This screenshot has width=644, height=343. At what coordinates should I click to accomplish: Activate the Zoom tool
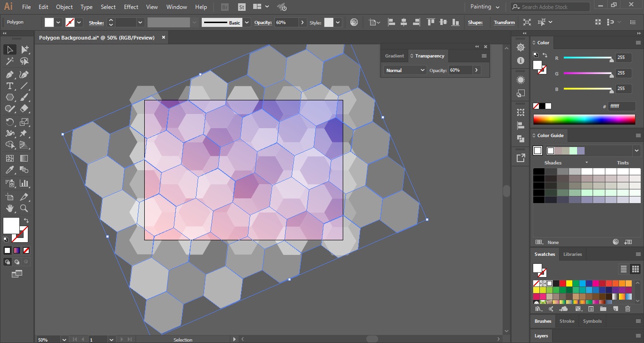(24, 209)
